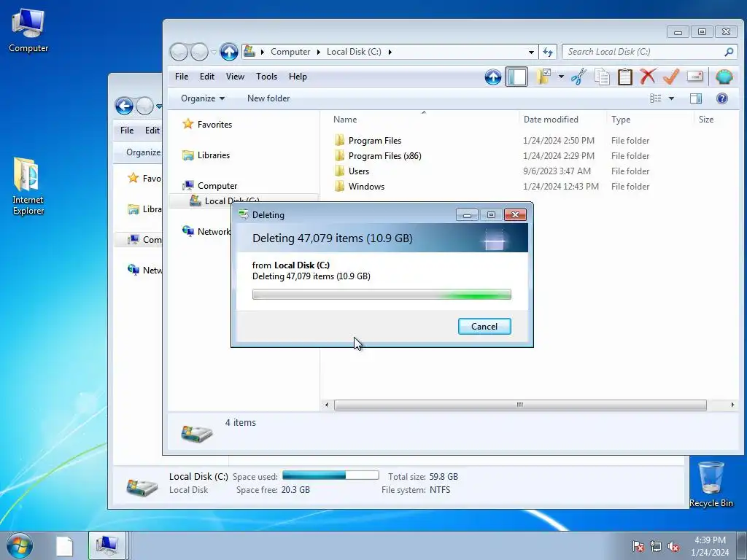Click the blue Help question mark icon
The height and width of the screenshot is (560, 747).
tap(721, 98)
